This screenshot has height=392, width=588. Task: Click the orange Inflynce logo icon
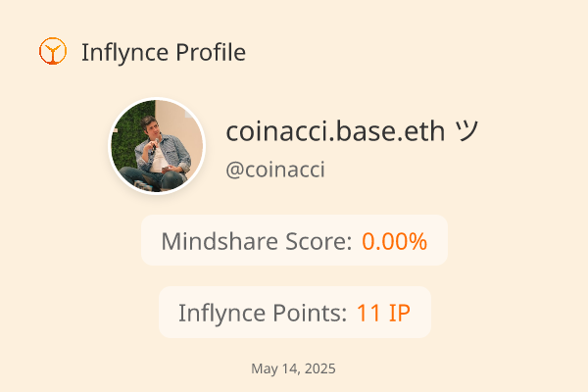(x=53, y=51)
